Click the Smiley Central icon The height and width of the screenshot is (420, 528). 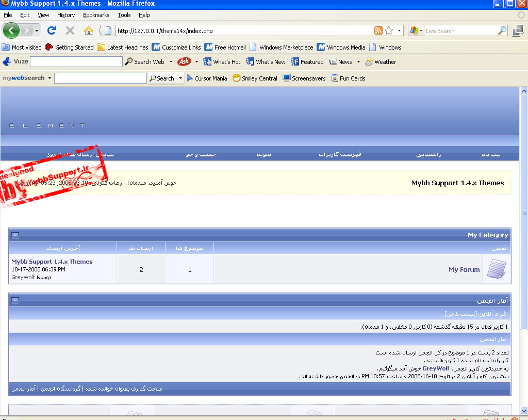237,78
